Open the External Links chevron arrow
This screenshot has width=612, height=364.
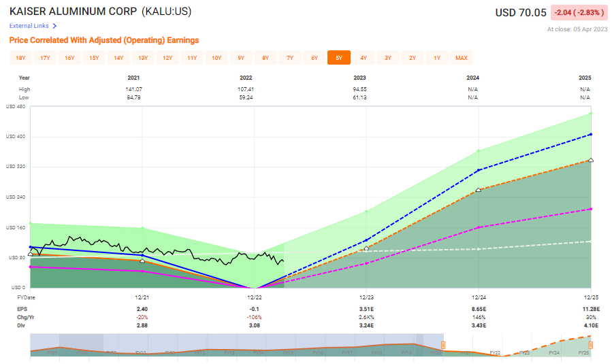coord(54,26)
